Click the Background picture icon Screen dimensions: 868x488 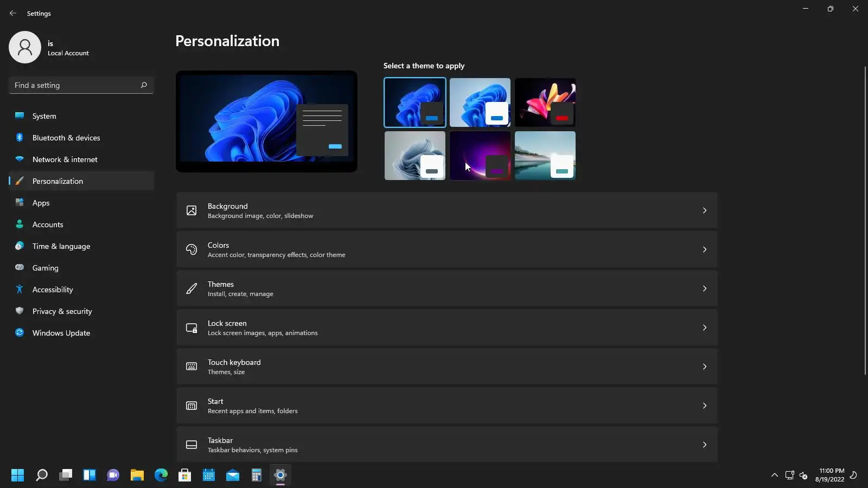(x=192, y=210)
